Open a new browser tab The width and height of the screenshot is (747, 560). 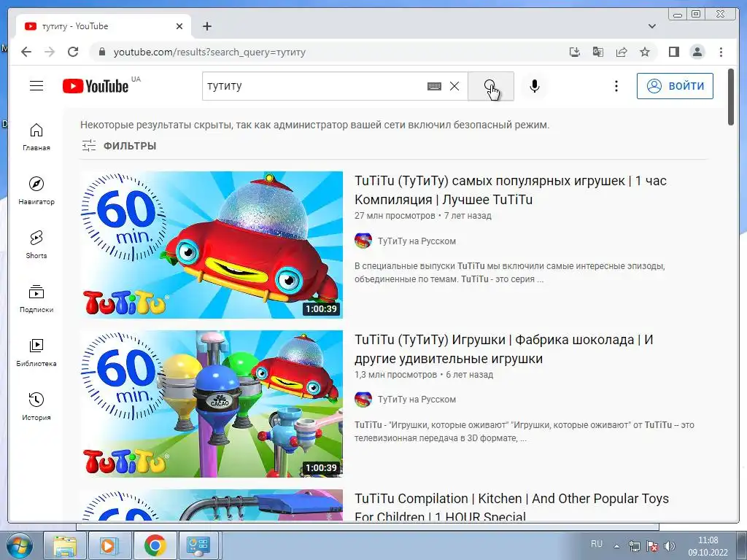pyautogui.click(x=206, y=26)
